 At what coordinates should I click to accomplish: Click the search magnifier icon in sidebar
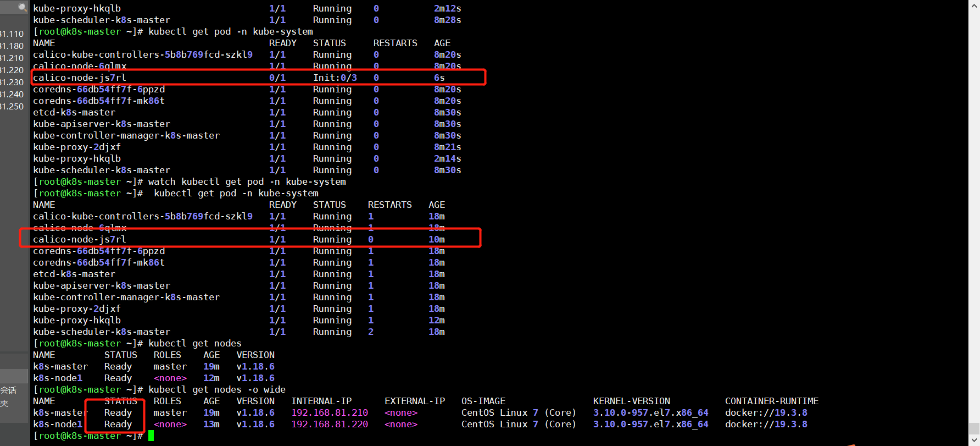(x=22, y=7)
